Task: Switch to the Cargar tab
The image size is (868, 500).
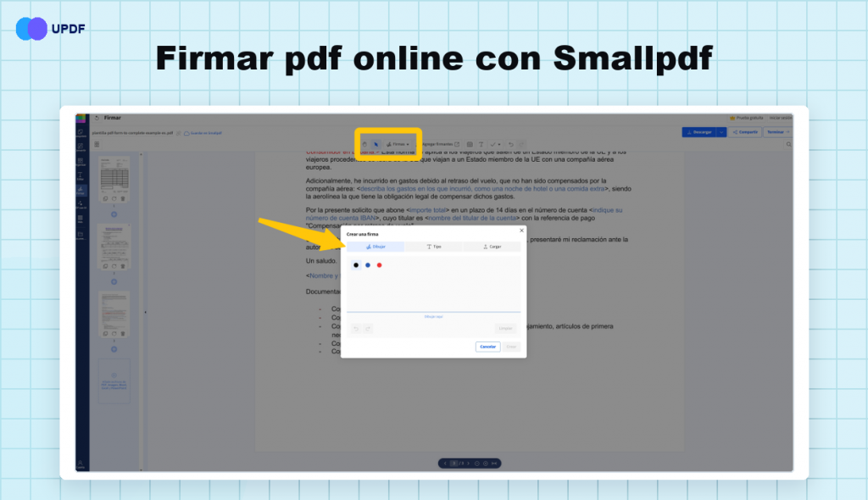Action: 492,247
